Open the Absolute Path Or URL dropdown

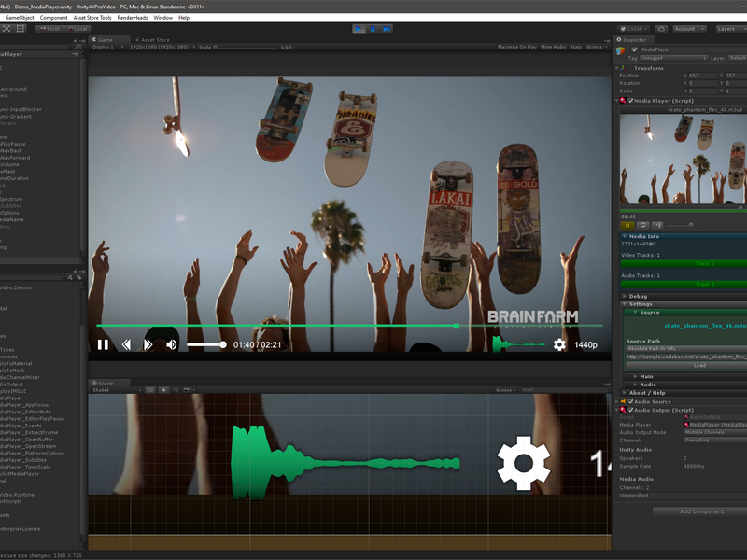click(x=686, y=348)
